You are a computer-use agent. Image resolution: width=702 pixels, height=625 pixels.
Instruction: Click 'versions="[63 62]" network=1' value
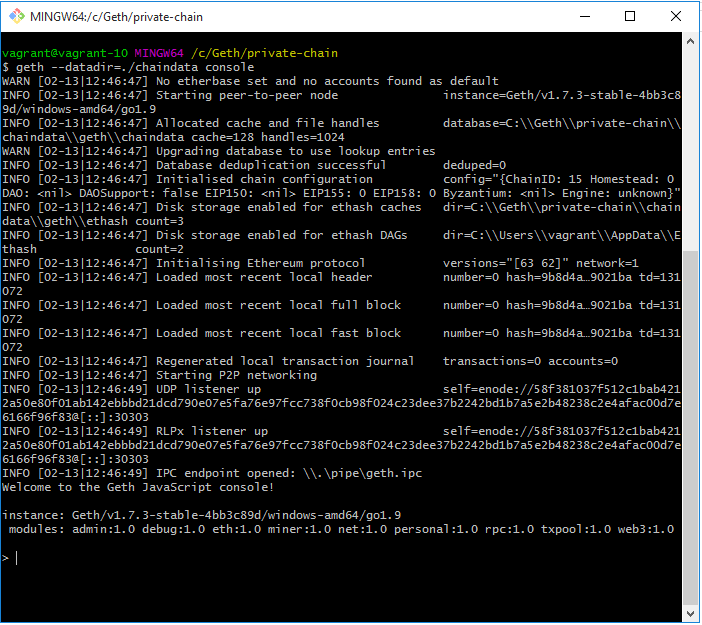[541, 263]
